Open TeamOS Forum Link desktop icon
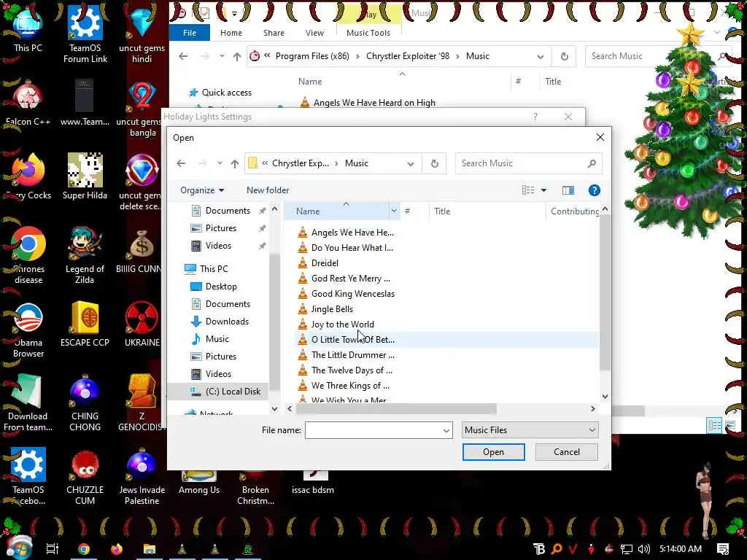747x560 pixels. tap(85, 34)
